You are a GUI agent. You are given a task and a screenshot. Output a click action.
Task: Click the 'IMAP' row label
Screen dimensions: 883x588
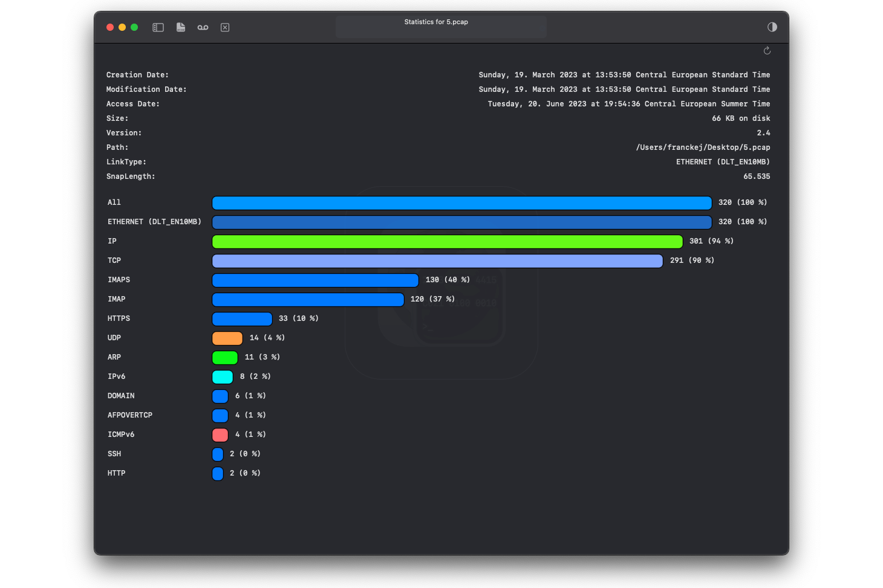point(117,299)
